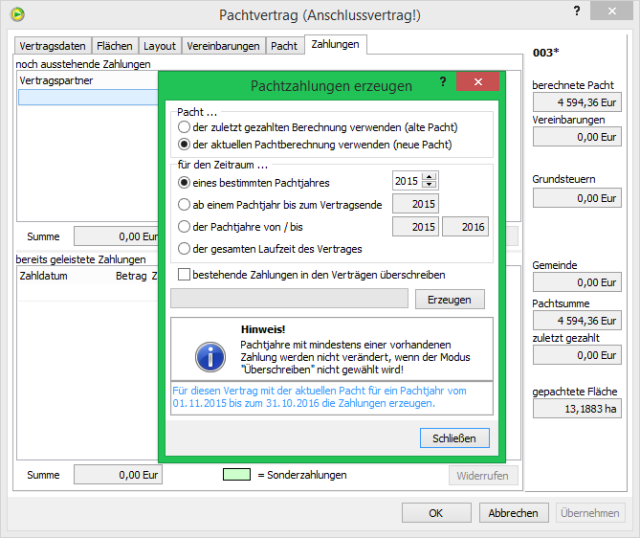Click the Schließen button
The height and width of the screenshot is (538, 640).
click(455, 438)
